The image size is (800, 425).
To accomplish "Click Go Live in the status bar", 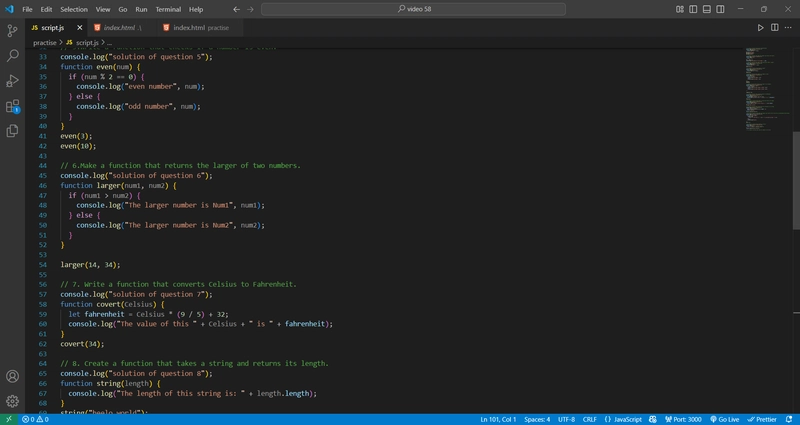I will tap(724, 419).
